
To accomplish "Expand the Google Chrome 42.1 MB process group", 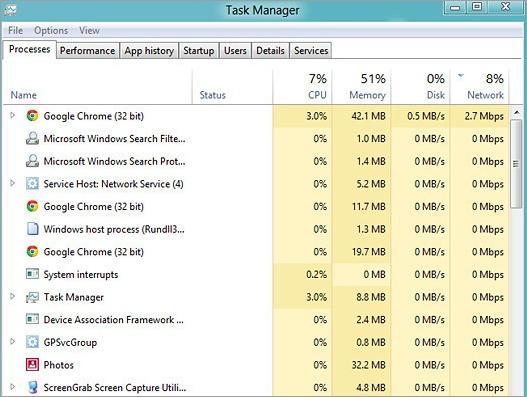I will (x=12, y=115).
